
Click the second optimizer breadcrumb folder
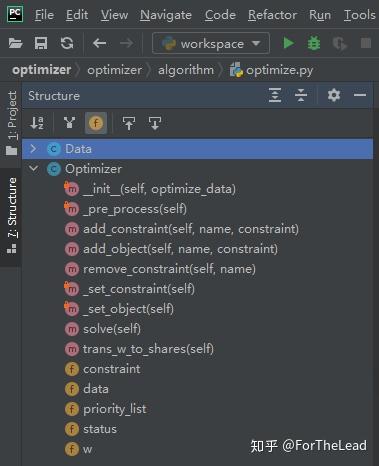tap(114, 70)
